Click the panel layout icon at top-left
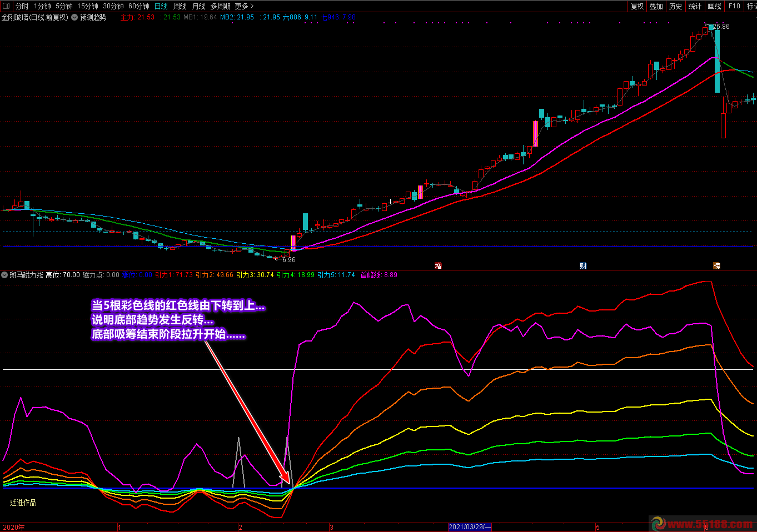The height and width of the screenshot is (532, 757). pyautogui.click(x=6, y=6)
